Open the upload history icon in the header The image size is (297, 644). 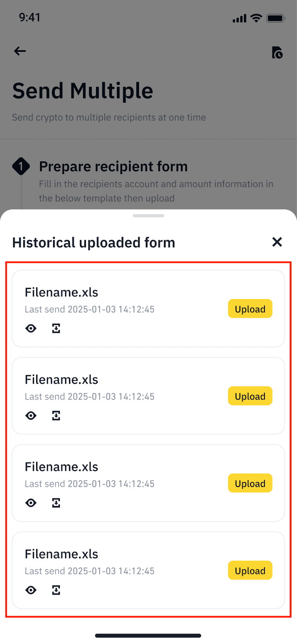(x=277, y=52)
